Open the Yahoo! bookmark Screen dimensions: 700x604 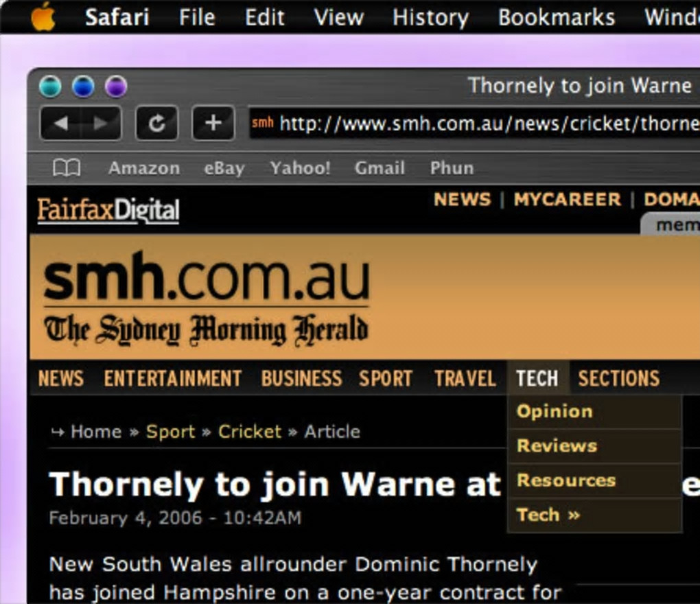(300, 168)
